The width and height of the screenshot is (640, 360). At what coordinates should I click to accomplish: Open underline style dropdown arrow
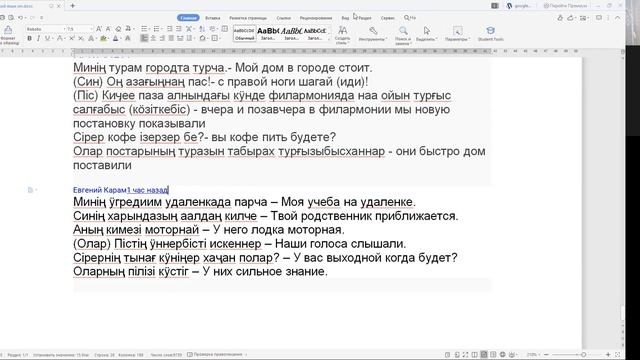click(x=53, y=39)
